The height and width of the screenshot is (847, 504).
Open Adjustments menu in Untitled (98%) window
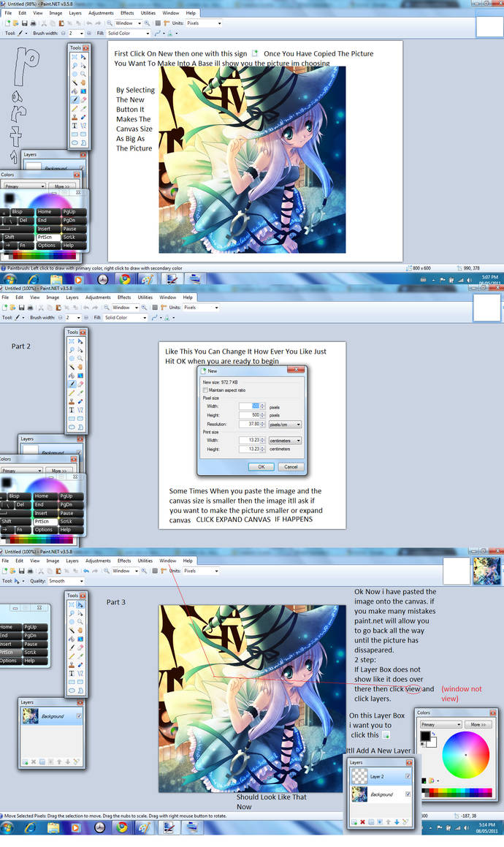point(101,13)
